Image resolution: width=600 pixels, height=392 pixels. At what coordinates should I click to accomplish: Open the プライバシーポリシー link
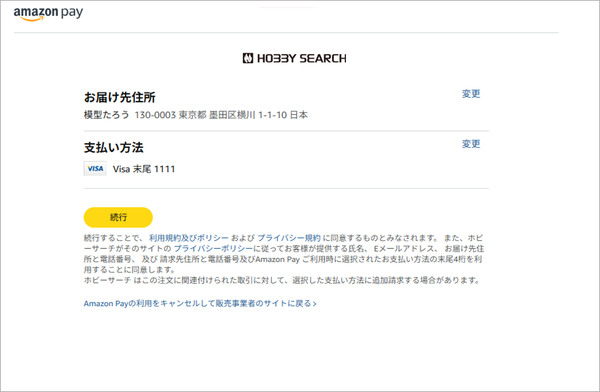pos(213,248)
